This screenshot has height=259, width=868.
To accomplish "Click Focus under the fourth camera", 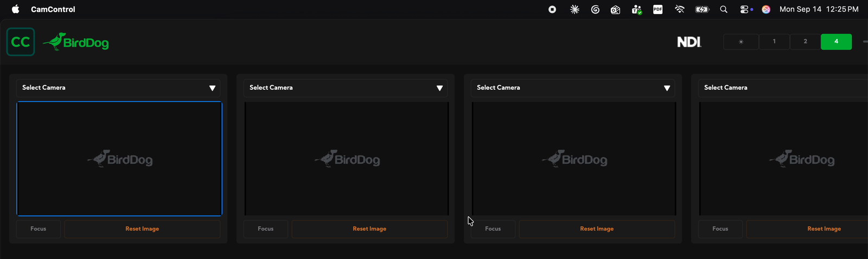I will pyautogui.click(x=720, y=229).
